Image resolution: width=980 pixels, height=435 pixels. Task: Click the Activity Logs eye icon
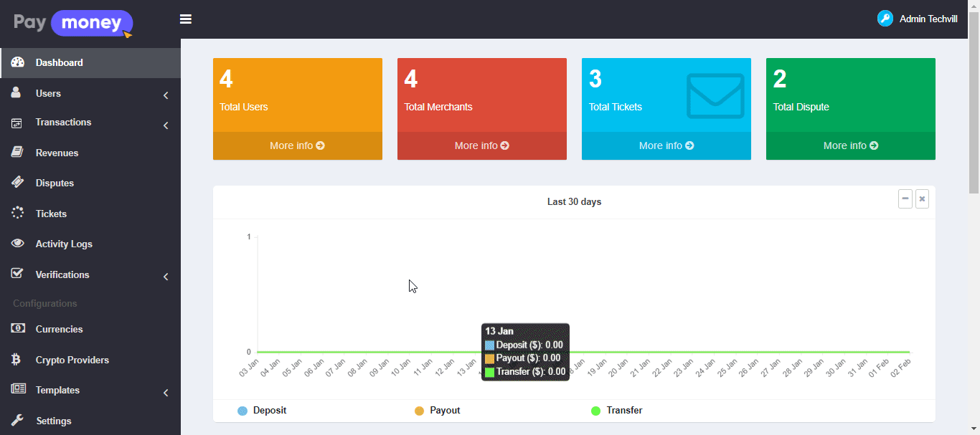coord(18,244)
